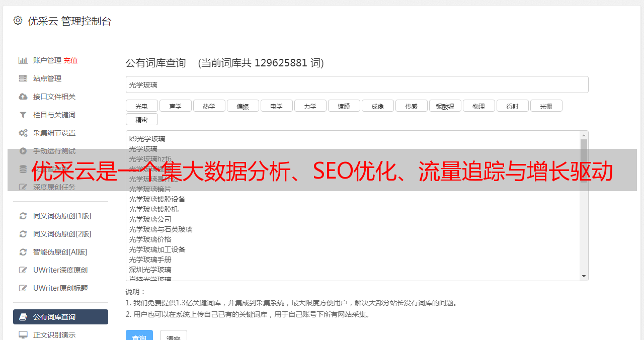This screenshot has width=644, height=340.
Task: Click the refresh icon beside 智能伪原创[AI版]
Action: tap(23, 252)
